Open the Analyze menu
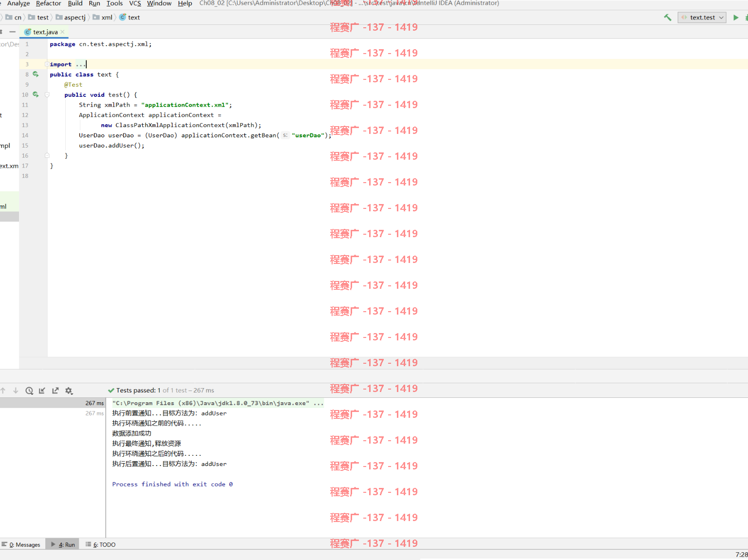 19,3
